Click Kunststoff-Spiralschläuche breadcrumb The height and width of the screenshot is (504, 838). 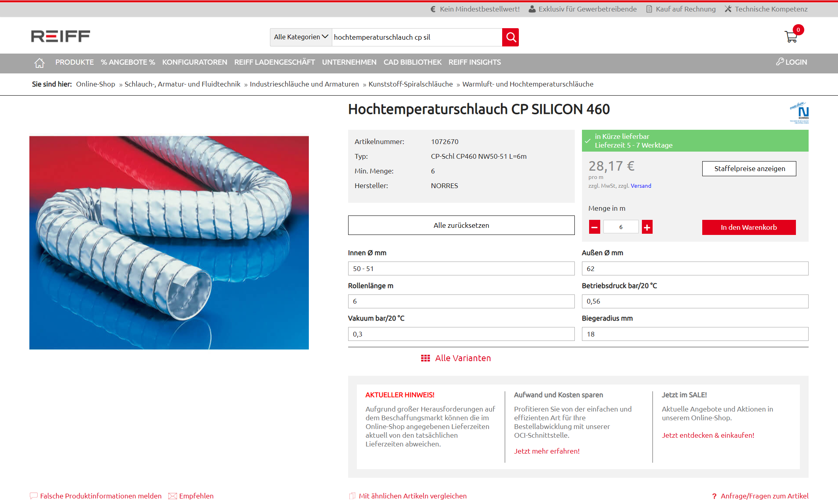[x=410, y=84]
